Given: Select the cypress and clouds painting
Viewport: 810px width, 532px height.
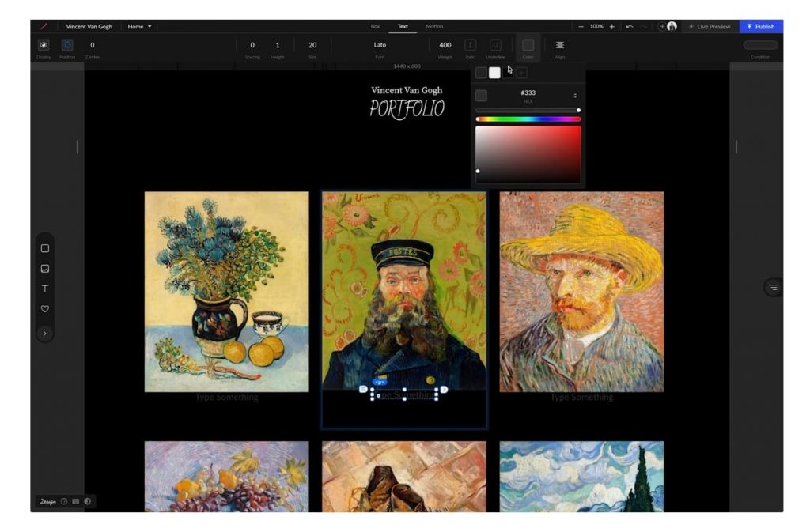Looking at the screenshot, I should 581,477.
